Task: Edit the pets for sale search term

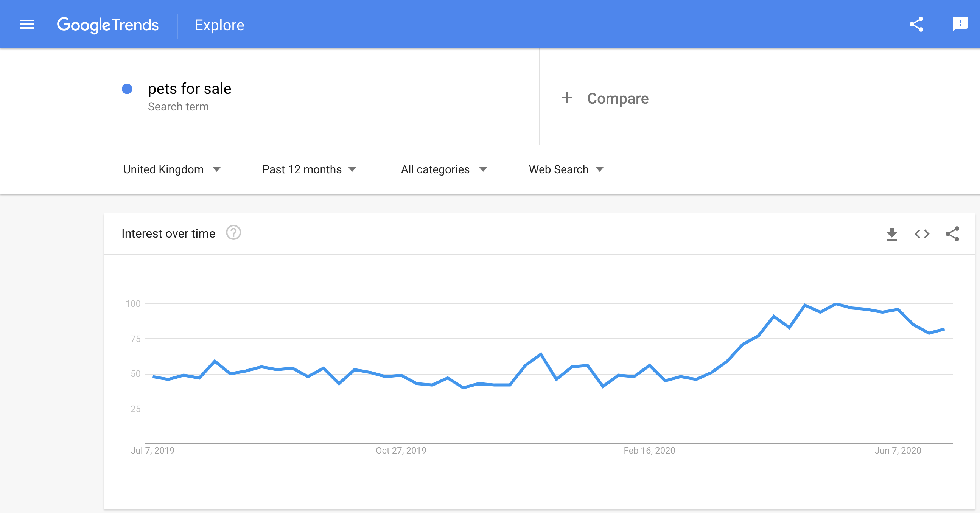Action: [190, 88]
